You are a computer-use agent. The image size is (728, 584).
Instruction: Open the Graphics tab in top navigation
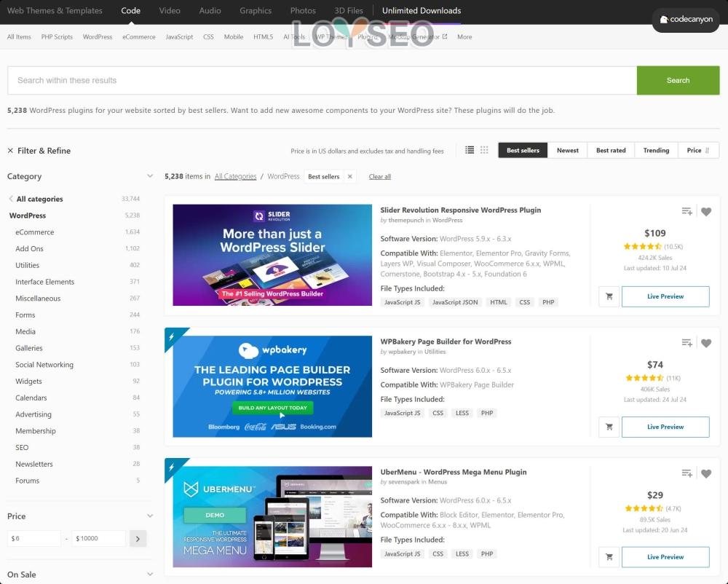click(255, 11)
